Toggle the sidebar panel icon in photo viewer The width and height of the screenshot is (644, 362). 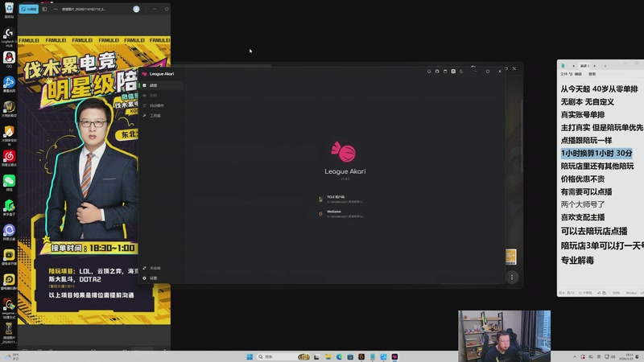(x=44, y=9)
